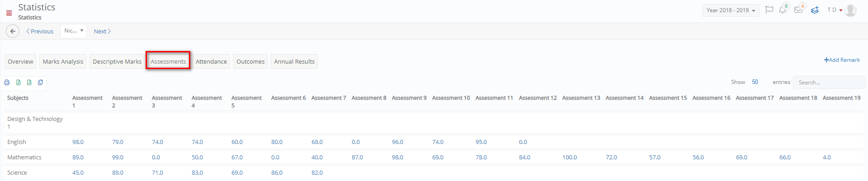Open the hamburger menu icon

pos(9,13)
